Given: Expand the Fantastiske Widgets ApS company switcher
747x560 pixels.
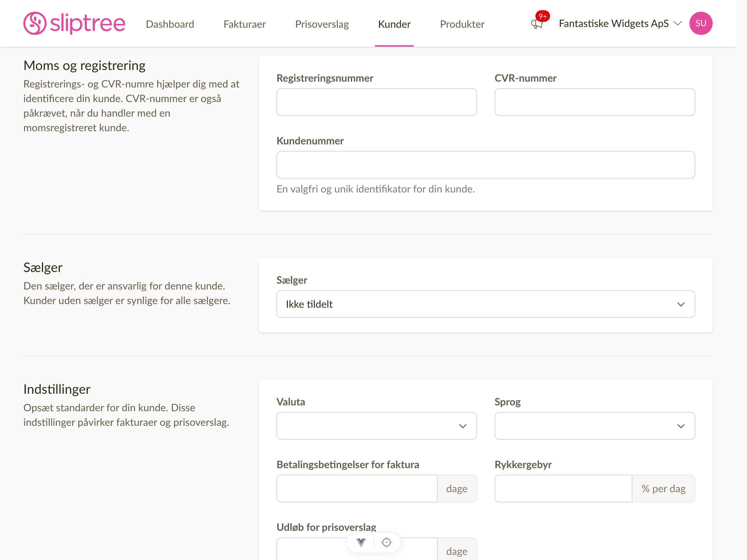Looking at the screenshot, I should coord(620,24).
